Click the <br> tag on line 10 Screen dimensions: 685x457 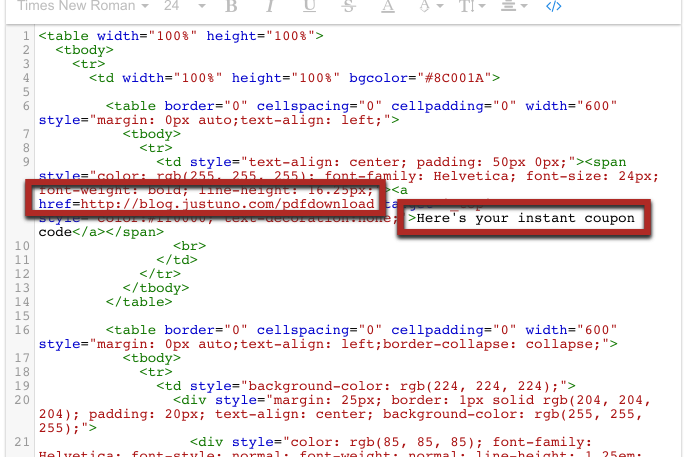click(188, 245)
